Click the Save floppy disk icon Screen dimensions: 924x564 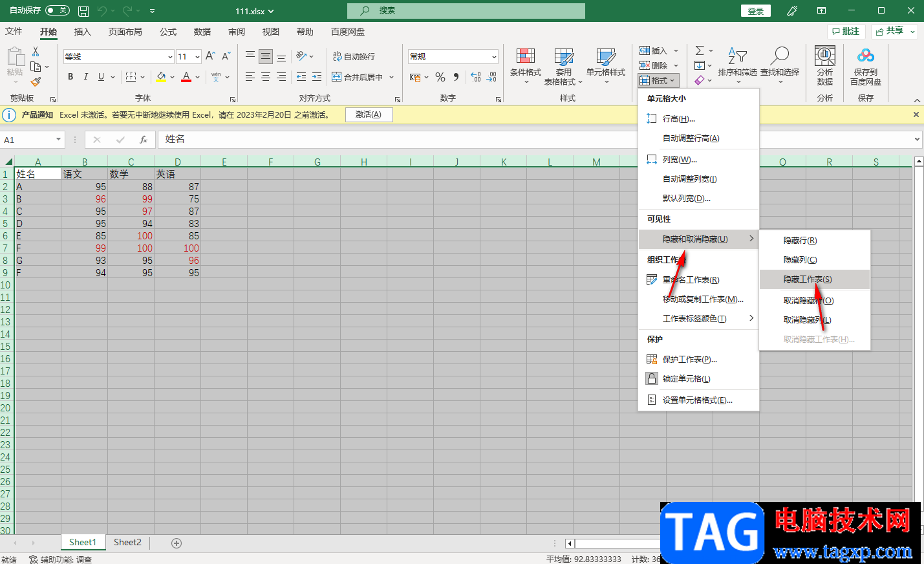pos(83,11)
